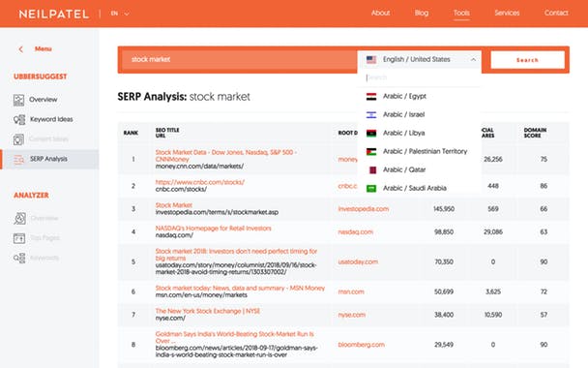Image resolution: width=588 pixels, height=368 pixels.
Task: Open the Contact menu item
Action: pos(556,14)
